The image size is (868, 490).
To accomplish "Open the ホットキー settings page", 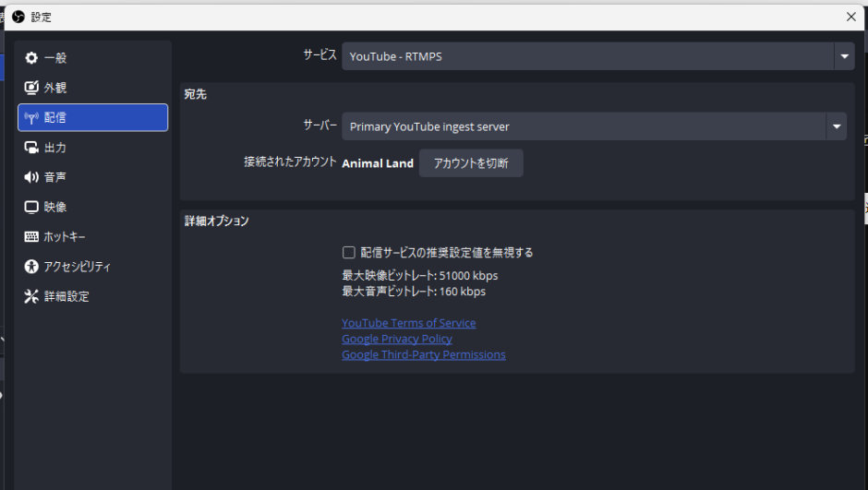I will coord(93,237).
